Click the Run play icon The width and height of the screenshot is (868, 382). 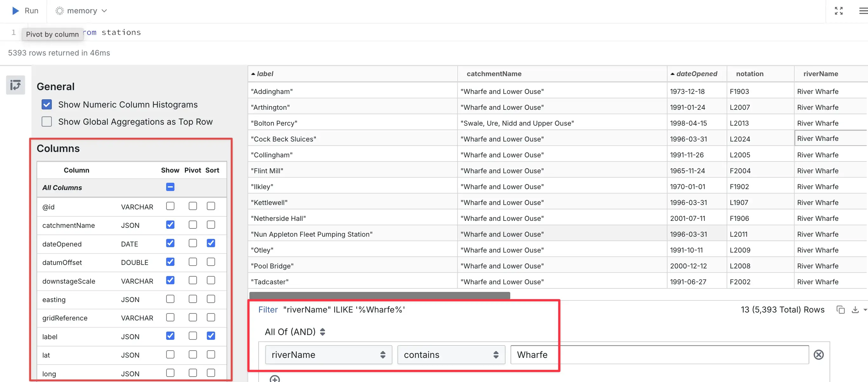pos(15,11)
